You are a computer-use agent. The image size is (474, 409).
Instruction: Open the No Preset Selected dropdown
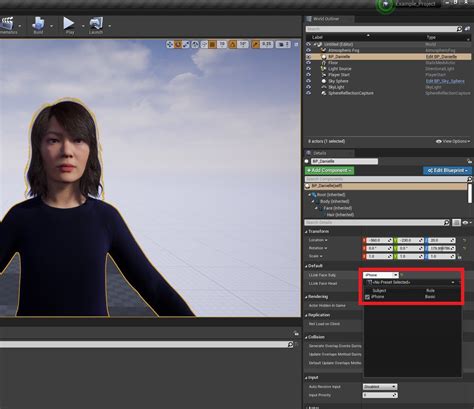[x=411, y=282]
